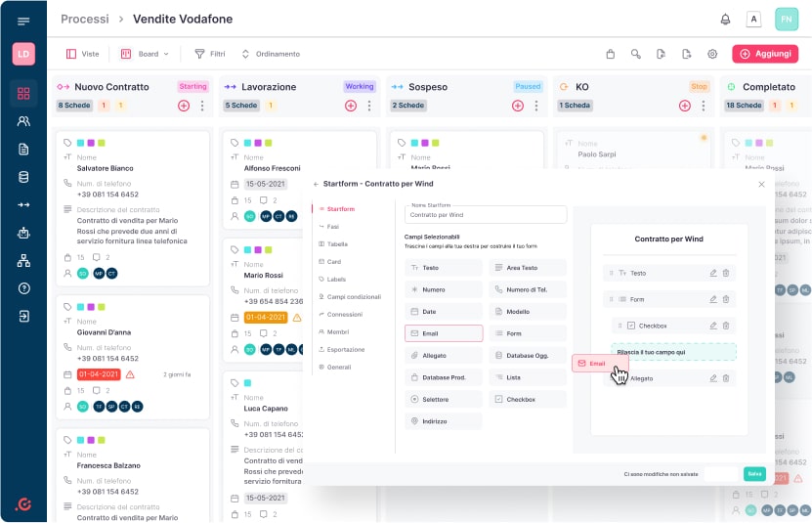
Task: Edit the Form field in Contratto per Wind
Action: click(712, 299)
